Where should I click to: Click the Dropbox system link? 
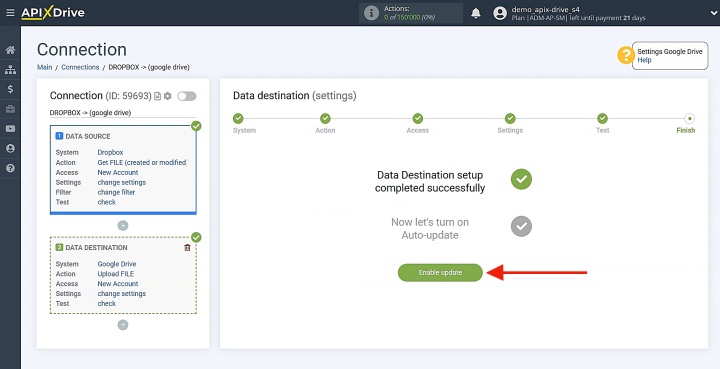tap(110, 152)
